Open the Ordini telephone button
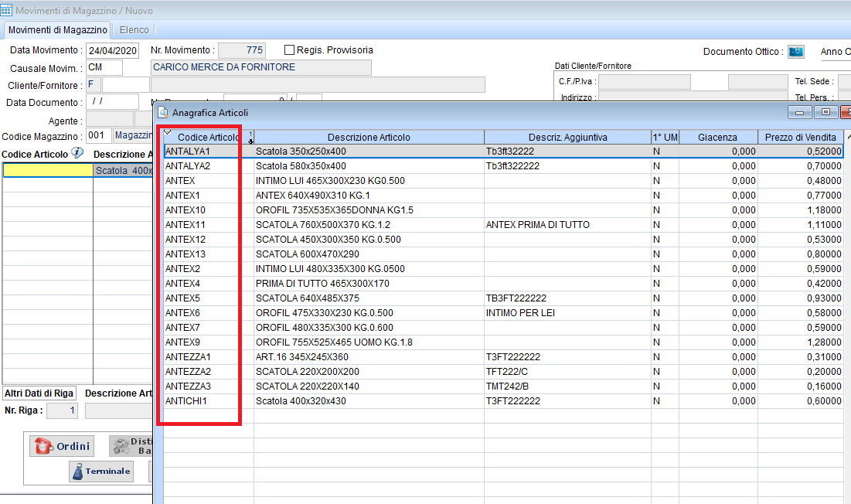This screenshot has width=851, height=504. click(62, 446)
